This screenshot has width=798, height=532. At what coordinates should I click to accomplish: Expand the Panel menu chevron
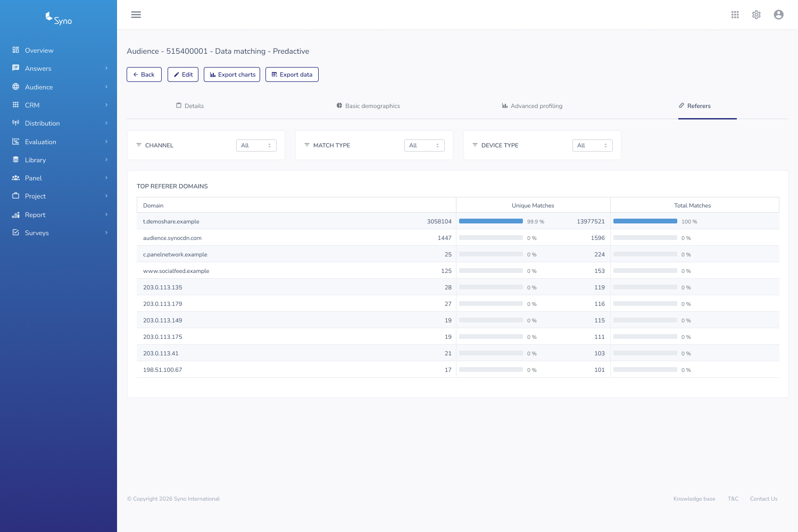pyautogui.click(x=106, y=178)
